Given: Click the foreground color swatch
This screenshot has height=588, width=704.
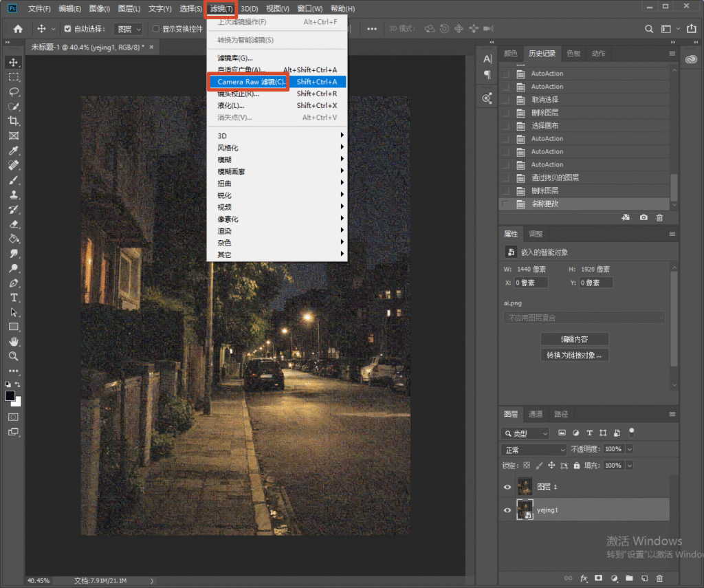Looking at the screenshot, I should (x=10, y=395).
